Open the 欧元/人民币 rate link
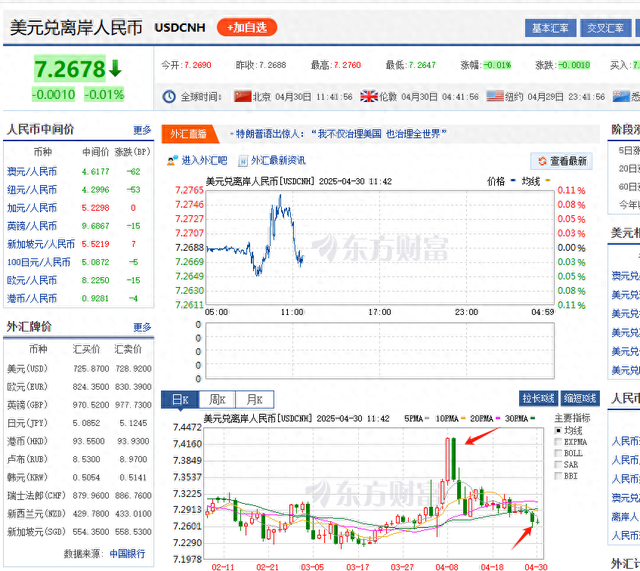This screenshot has width=640, height=571. click(x=32, y=280)
